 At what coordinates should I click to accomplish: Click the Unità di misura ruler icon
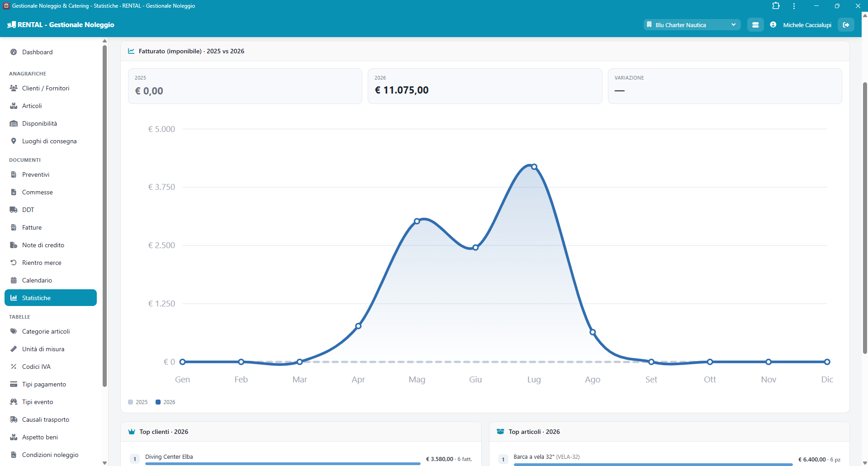pos(14,349)
